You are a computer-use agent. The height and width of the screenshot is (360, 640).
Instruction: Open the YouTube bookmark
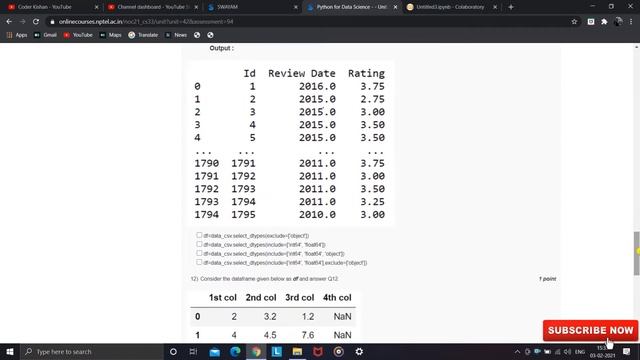[x=78, y=35]
